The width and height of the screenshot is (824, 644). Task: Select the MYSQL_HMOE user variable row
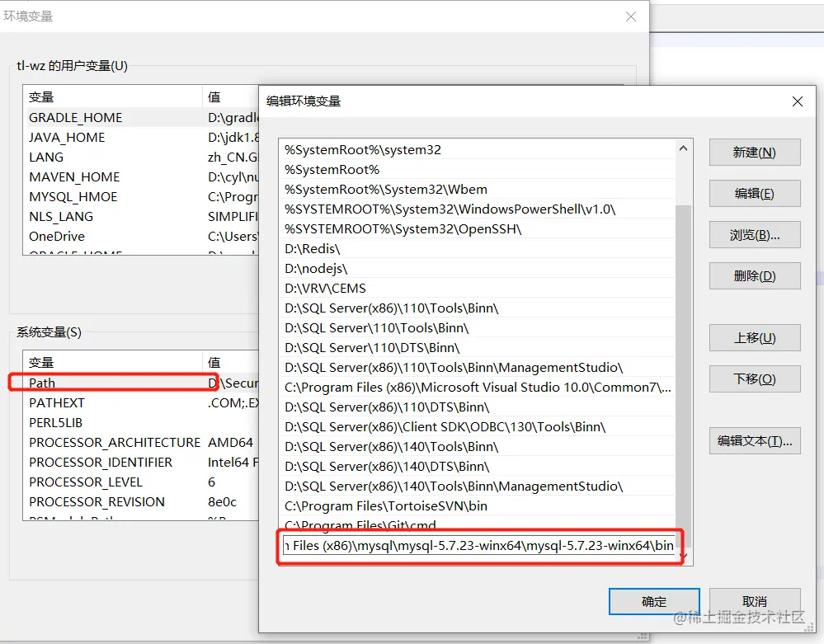(x=141, y=197)
